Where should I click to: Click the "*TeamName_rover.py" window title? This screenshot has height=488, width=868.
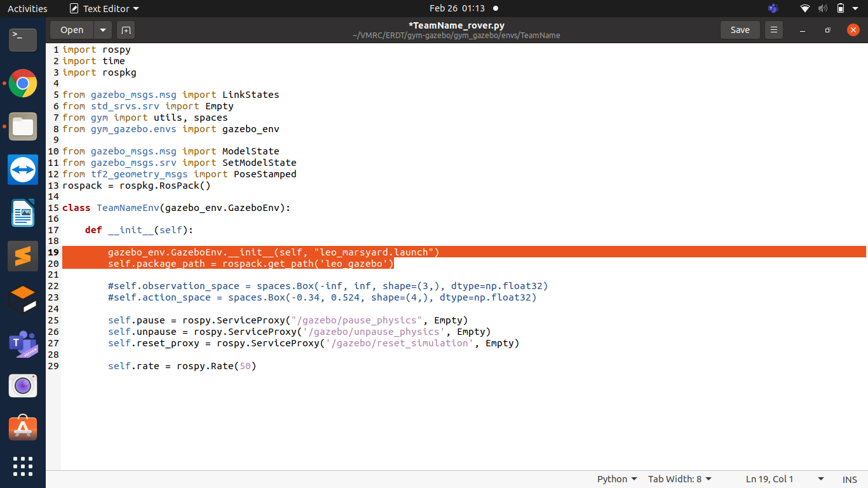click(456, 25)
